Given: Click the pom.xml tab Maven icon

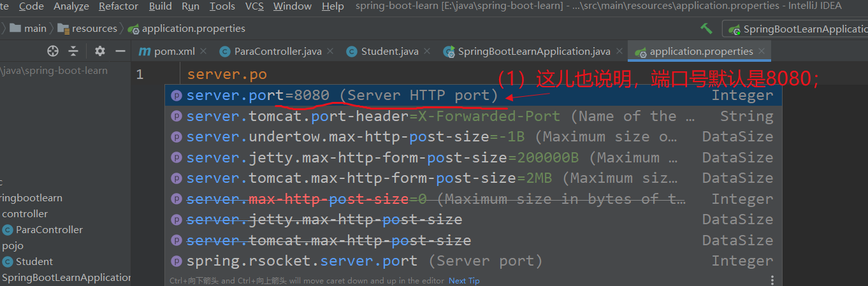Looking at the screenshot, I should (x=145, y=52).
